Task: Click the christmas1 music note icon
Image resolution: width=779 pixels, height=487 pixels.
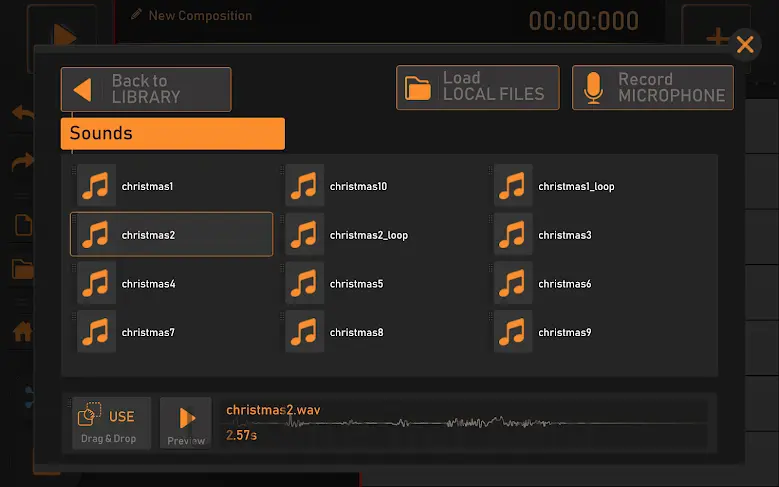Action: tap(96, 186)
